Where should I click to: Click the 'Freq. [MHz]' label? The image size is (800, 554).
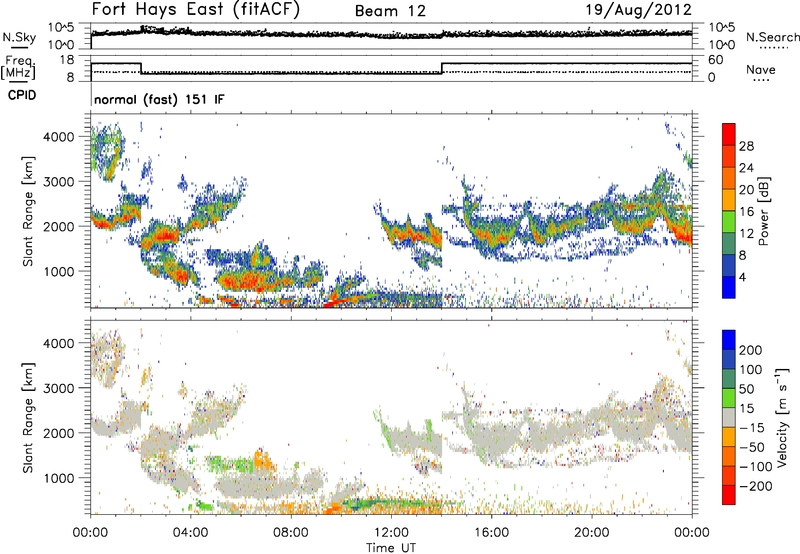pyautogui.click(x=18, y=67)
